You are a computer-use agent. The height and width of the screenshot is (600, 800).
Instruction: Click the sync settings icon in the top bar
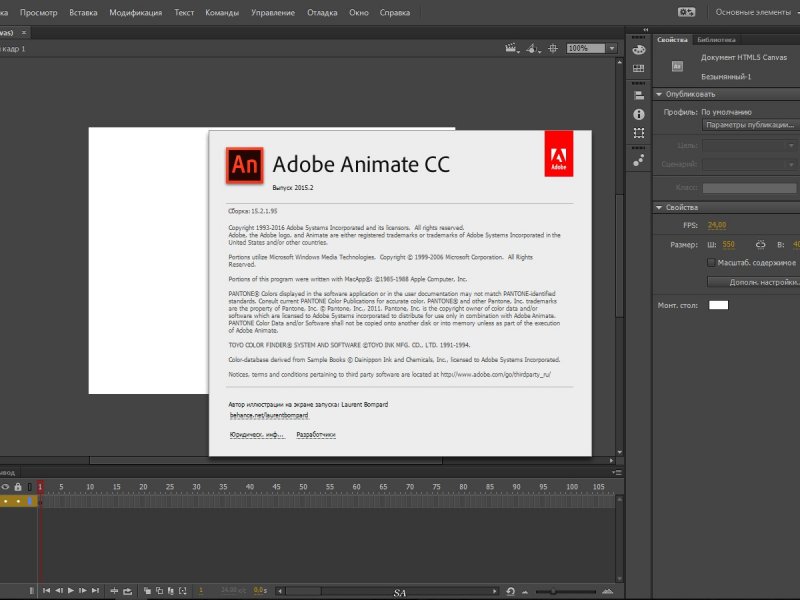tap(686, 12)
